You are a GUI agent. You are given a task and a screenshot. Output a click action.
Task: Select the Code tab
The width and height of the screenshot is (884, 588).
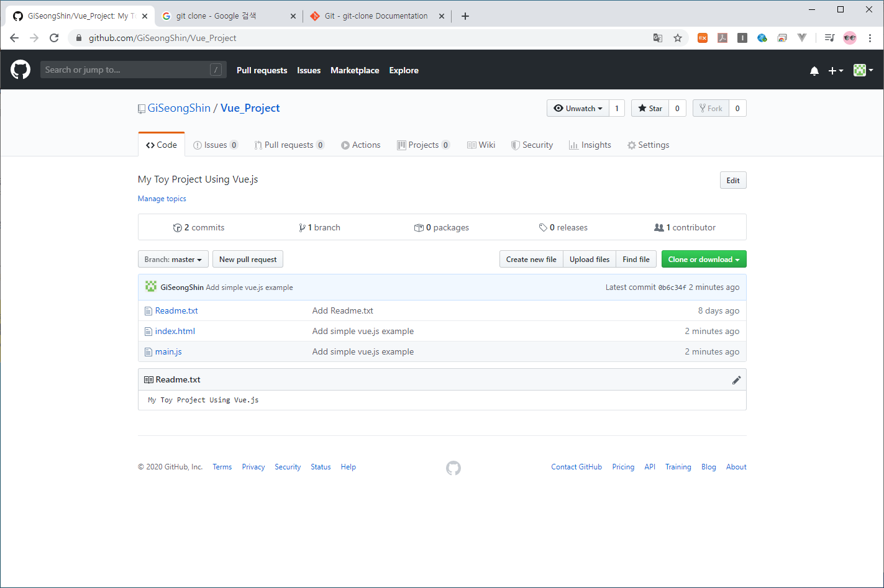(x=162, y=145)
